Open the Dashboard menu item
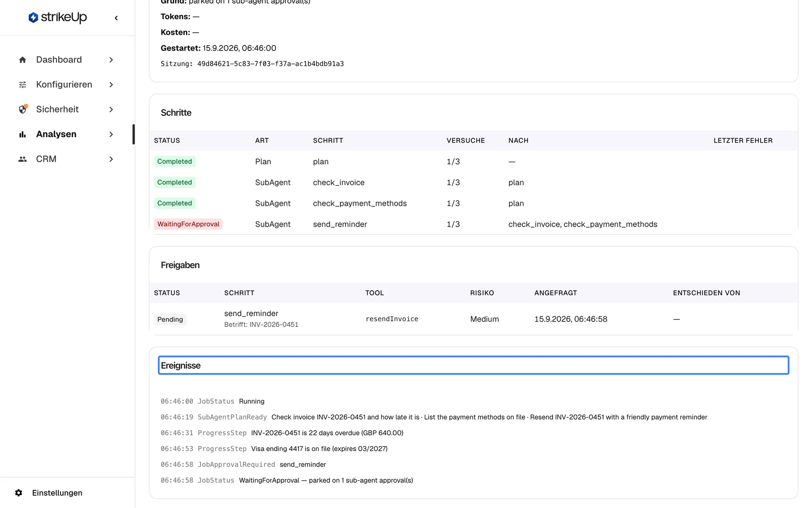The height and width of the screenshot is (508, 812). pyautogui.click(x=66, y=60)
